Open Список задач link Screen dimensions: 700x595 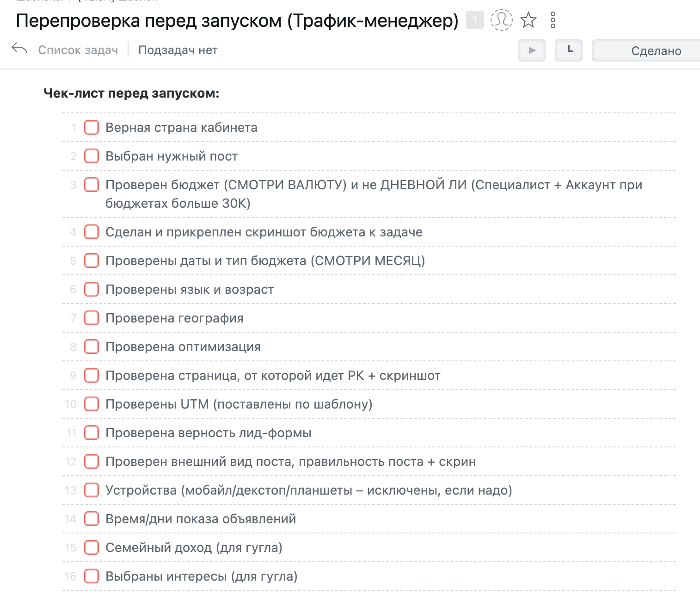[x=78, y=50]
